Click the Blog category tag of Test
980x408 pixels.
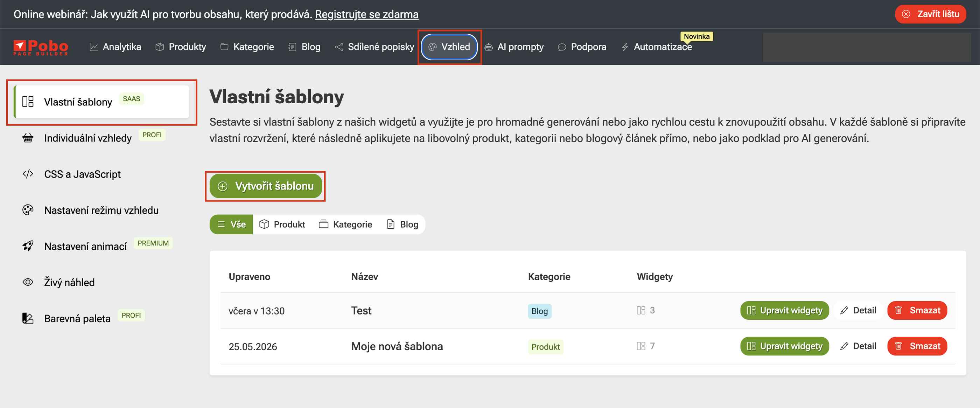pyautogui.click(x=539, y=311)
